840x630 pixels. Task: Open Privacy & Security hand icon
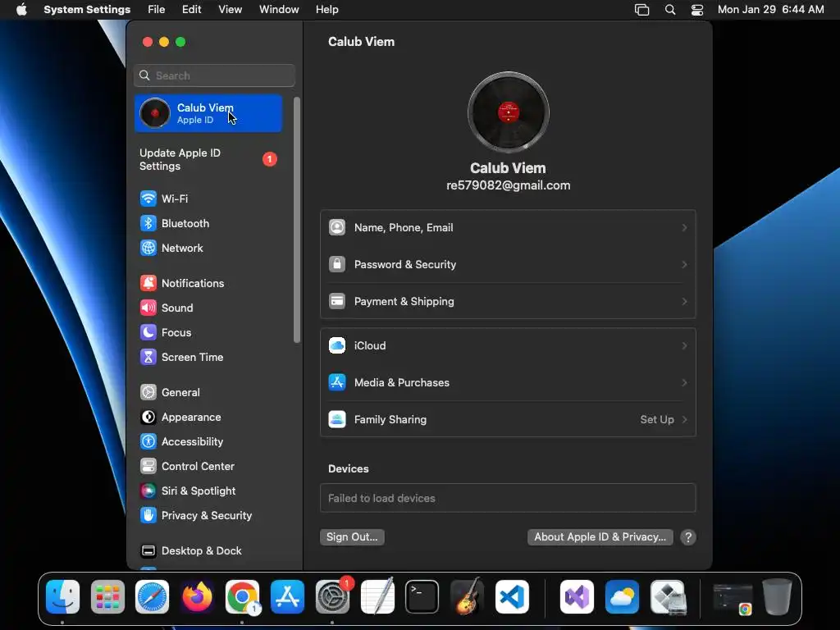148,516
